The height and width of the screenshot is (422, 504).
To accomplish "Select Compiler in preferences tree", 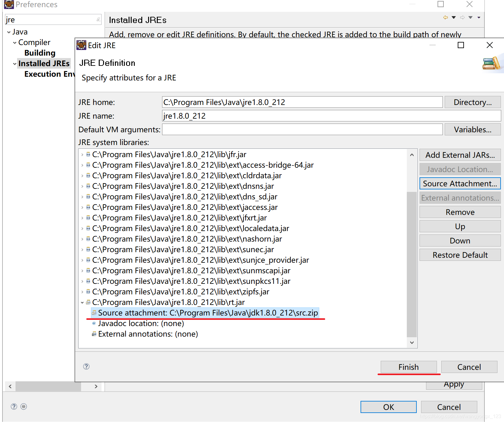I will 34,42.
